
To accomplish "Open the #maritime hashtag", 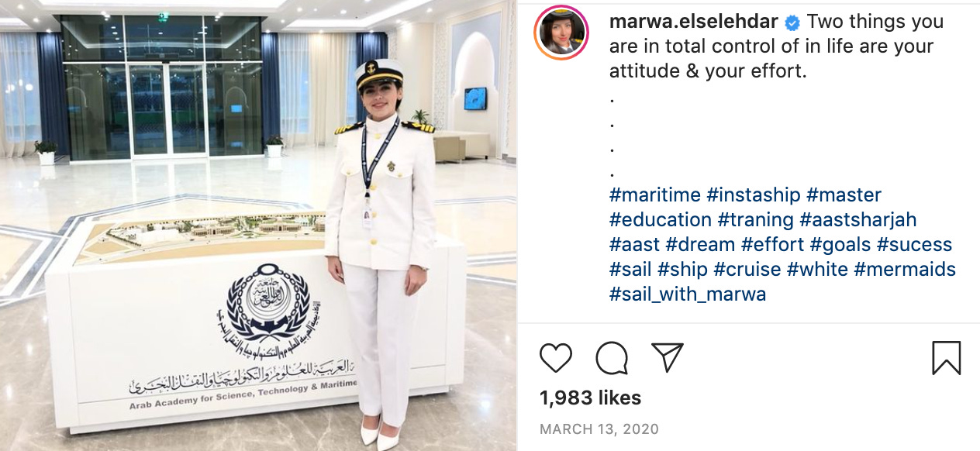I will coord(655,195).
